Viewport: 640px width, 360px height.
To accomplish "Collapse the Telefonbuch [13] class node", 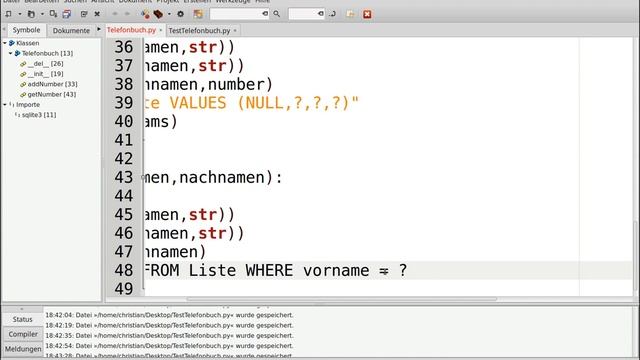I will click(11, 53).
